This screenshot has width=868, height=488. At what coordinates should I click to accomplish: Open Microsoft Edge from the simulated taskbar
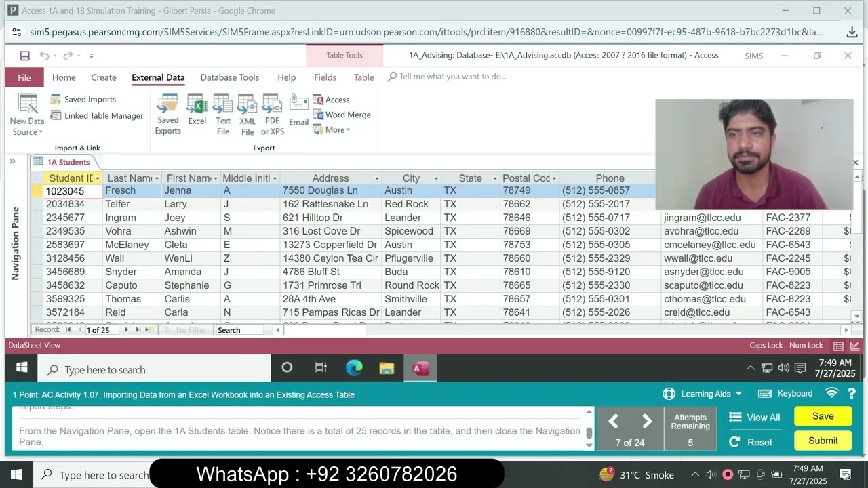coord(354,368)
